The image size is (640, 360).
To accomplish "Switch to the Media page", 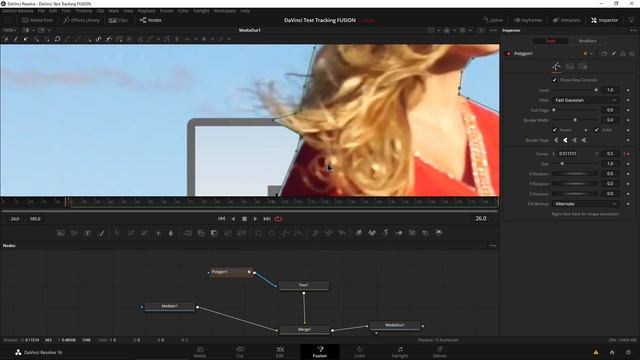I will tap(200, 352).
